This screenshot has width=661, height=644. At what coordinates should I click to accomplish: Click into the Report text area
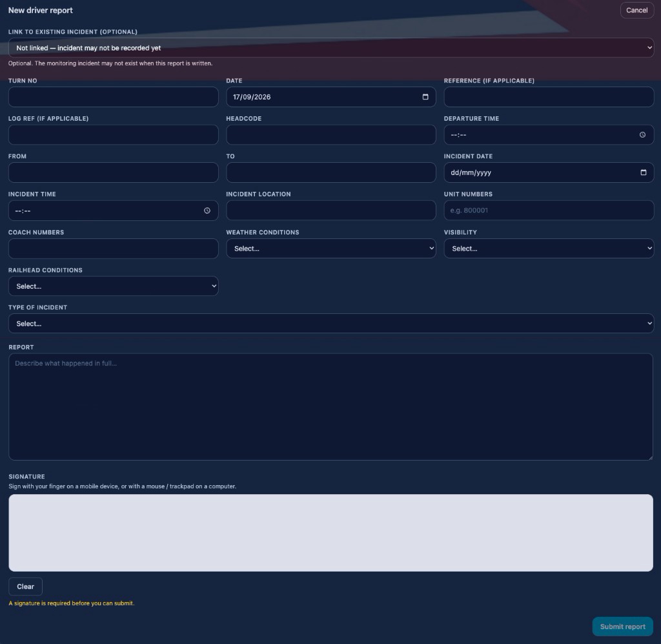coord(331,406)
